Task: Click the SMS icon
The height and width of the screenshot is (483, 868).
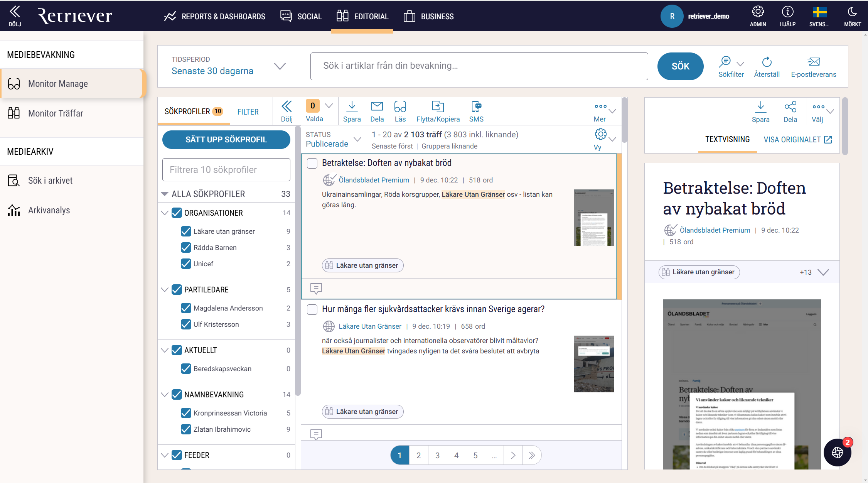Action: pos(476,111)
